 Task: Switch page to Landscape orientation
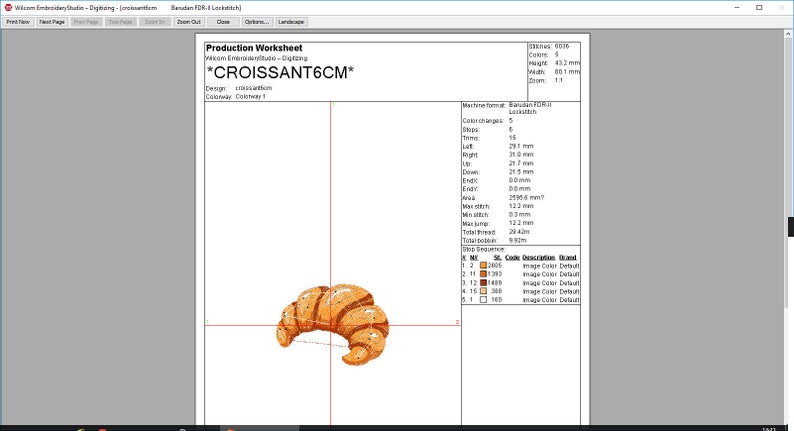click(291, 22)
